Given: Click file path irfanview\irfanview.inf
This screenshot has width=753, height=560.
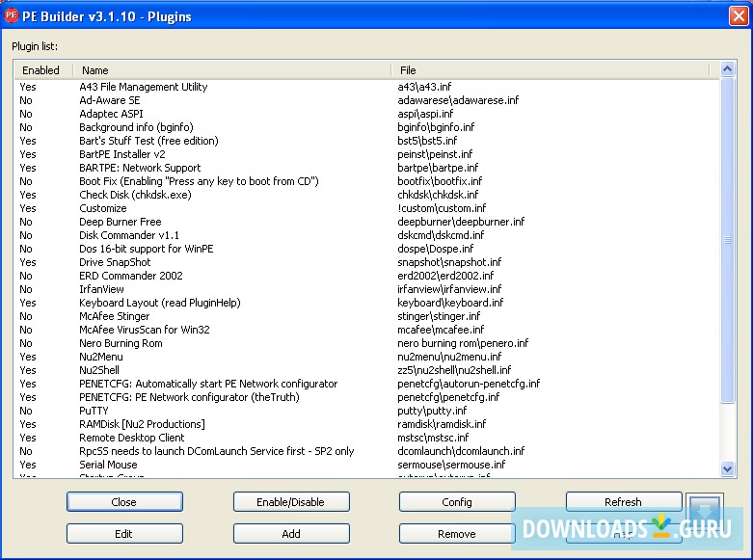Looking at the screenshot, I should (x=449, y=288).
